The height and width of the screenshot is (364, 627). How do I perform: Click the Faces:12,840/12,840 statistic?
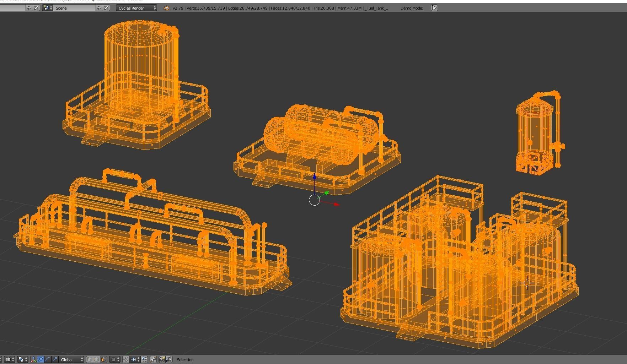(x=290, y=8)
